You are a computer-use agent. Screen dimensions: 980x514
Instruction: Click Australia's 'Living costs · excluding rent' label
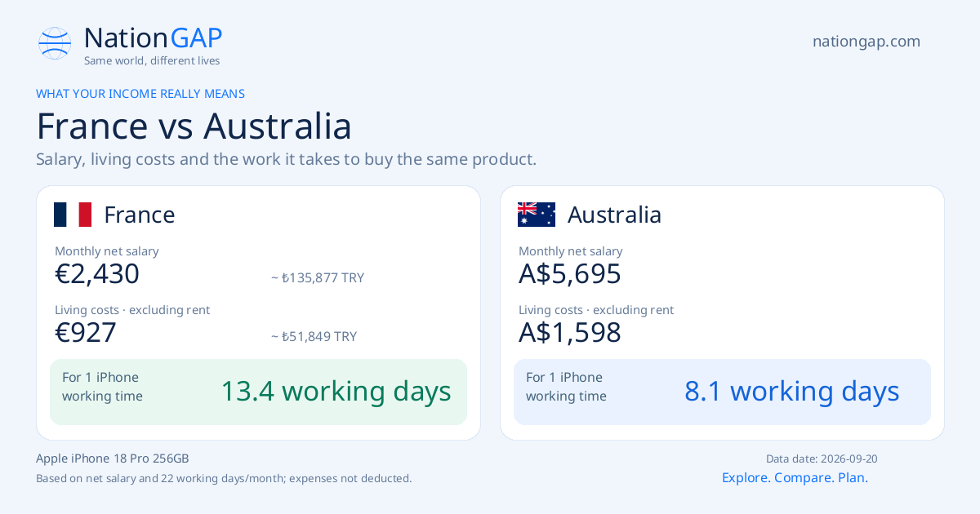click(596, 310)
